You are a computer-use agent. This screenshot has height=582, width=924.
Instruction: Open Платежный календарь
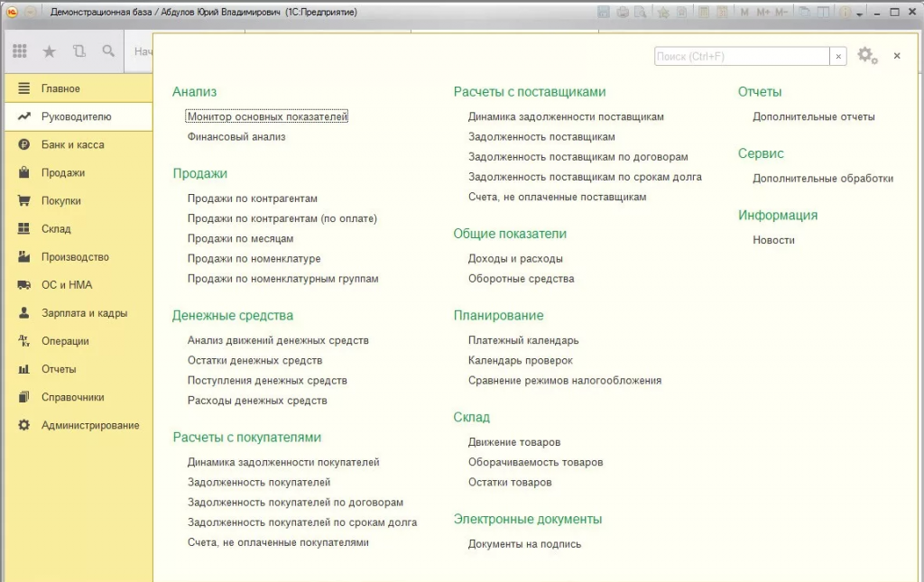523,340
